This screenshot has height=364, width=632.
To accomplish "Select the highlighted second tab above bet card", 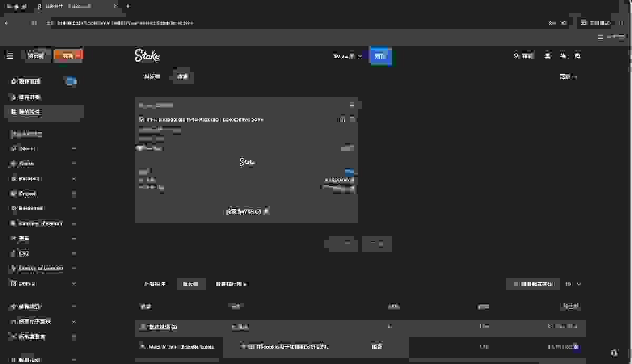I will click(x=182, y=77).
